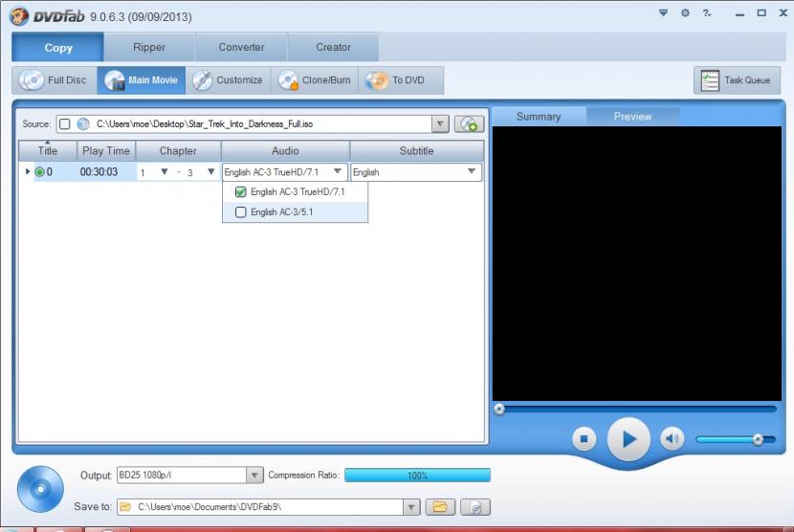The width and height of the screenshot is (794, 532).
Task: Click the folder icon inside Save to field
Action: pyautogui.click(x=125, y=507)
